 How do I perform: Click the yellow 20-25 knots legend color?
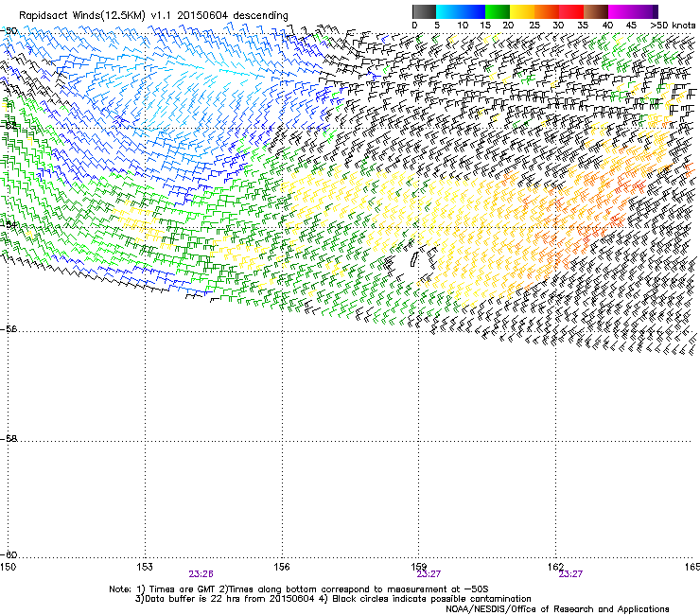click(x=522, y=11)
